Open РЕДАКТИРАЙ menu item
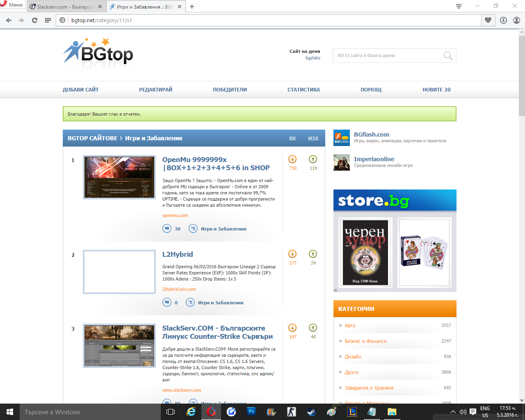Image resolution: width=525 pixels, height=420 pixels. point(155,89)
